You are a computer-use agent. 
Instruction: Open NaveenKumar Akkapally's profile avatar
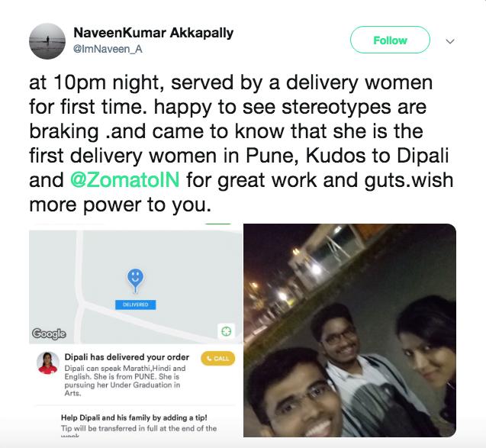click(x=47, y=41)
